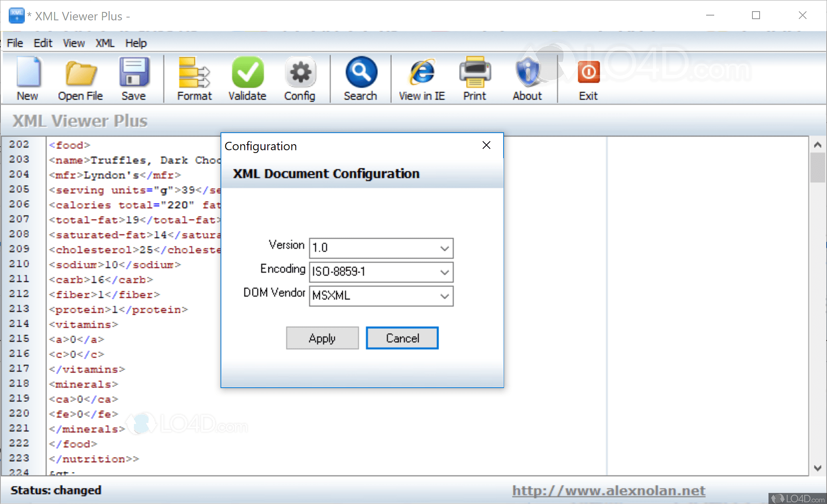Close the Configuration dialog

pyautogui.click(x=486, y=145)
